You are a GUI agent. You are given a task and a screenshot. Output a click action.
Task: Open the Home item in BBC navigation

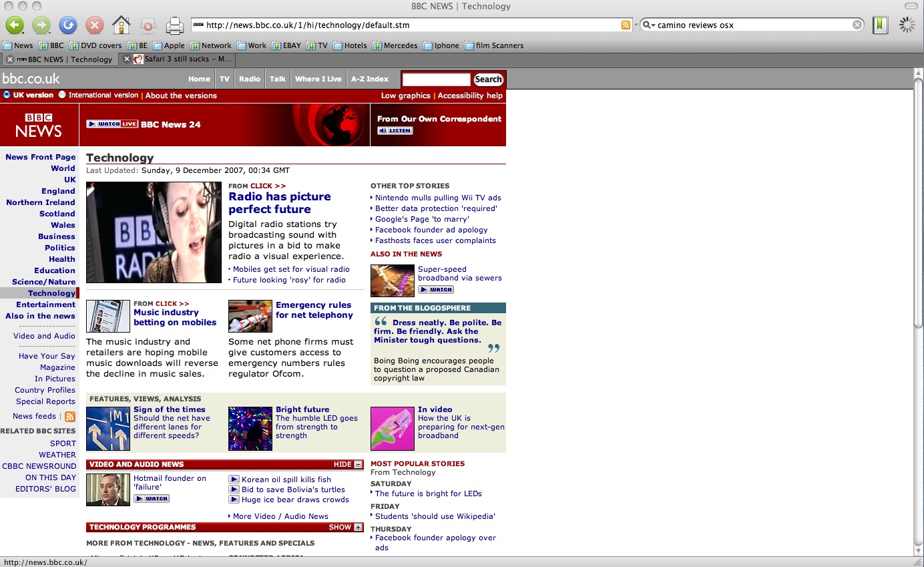click(x=199, y=79)
